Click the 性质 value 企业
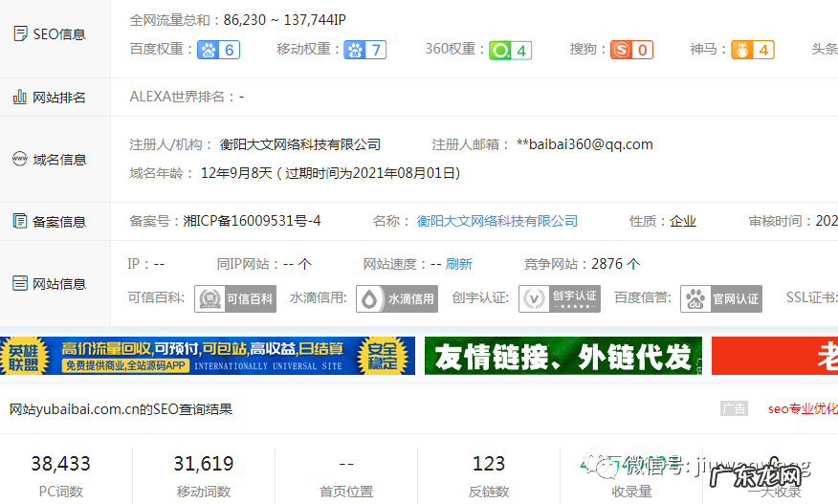This screenshot has height=504, width=838. [x=683, y=221]
